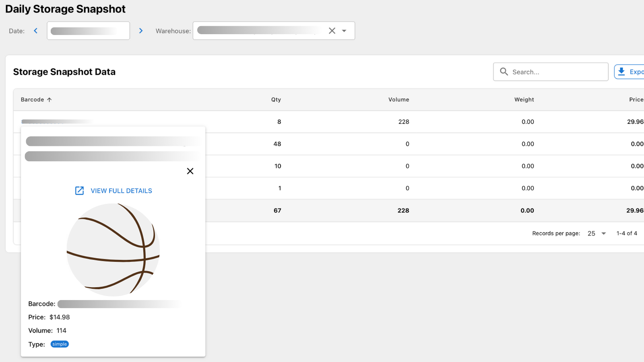This screenshot has width=644, height=362.
Task: Sort table by Volume column header
Action: point(398,100)
